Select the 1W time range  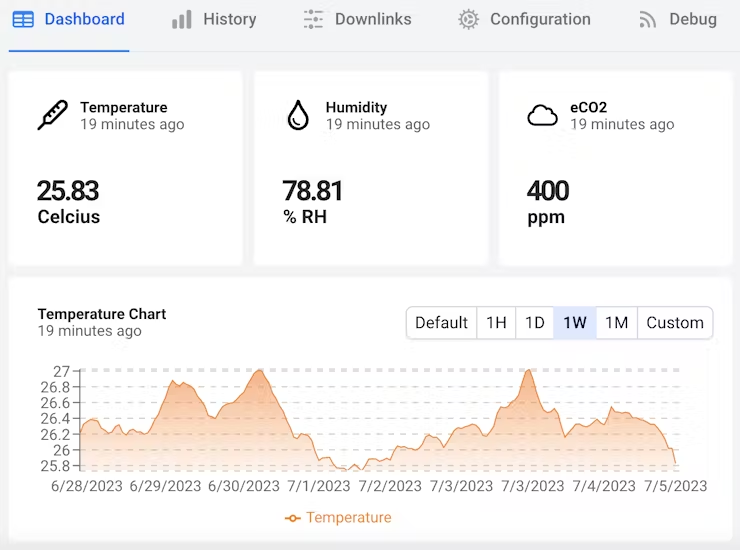pyautogui.click(x=575, y=322)
